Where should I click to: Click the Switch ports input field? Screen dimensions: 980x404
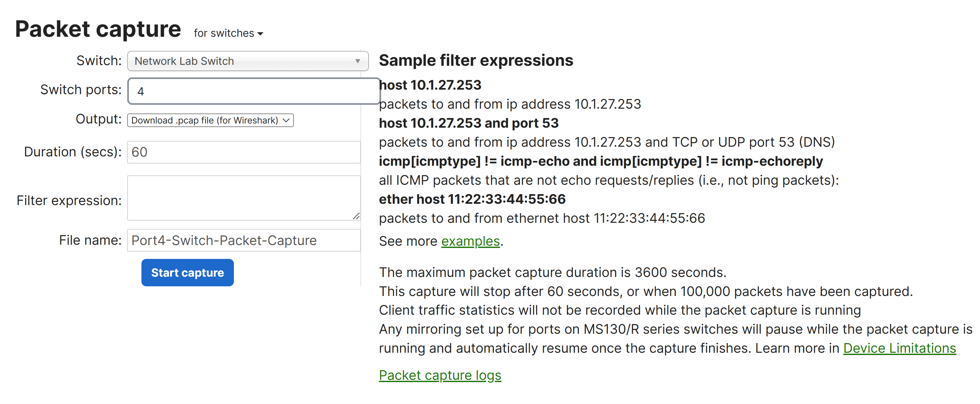coord(254,91)
